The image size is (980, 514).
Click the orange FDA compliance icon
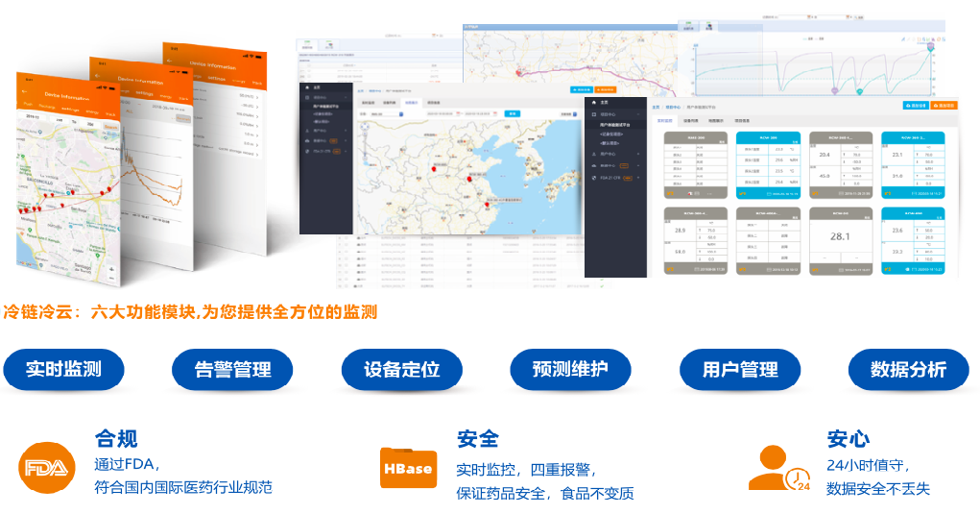coord(47,468)
